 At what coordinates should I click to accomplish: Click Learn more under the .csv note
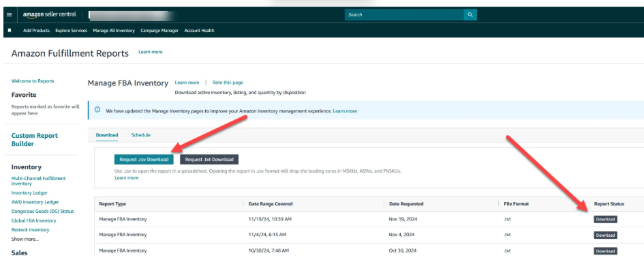coord(127,178)
